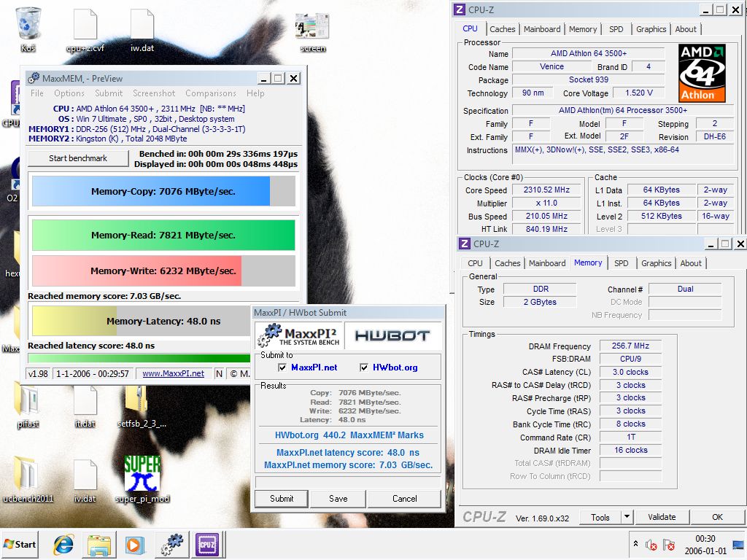The image size is (747, 560).
Task: Click Start benchmark button
Action: coord(78,158)
